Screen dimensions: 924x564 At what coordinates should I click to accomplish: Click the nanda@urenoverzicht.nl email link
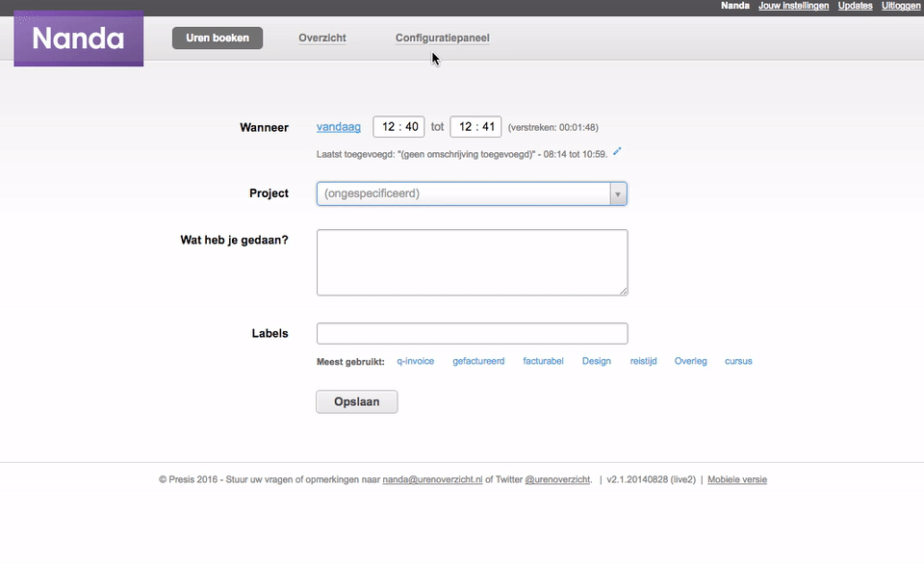coord(432,479)
